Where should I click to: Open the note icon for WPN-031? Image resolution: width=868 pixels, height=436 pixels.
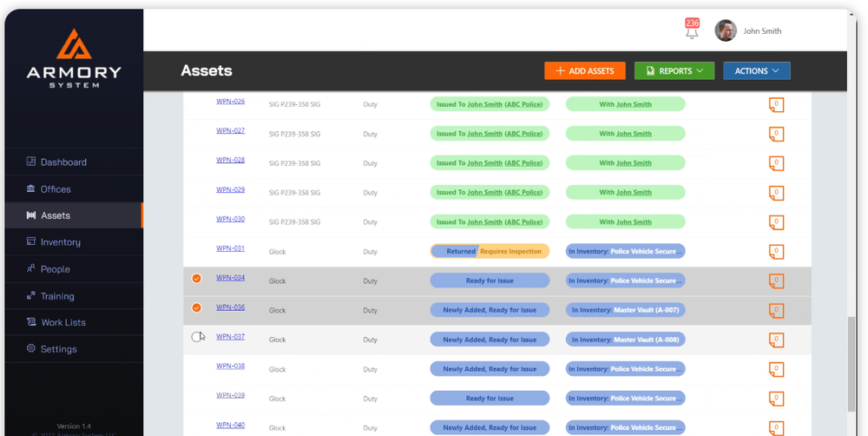pyautogui.click(x=776, y=252)
